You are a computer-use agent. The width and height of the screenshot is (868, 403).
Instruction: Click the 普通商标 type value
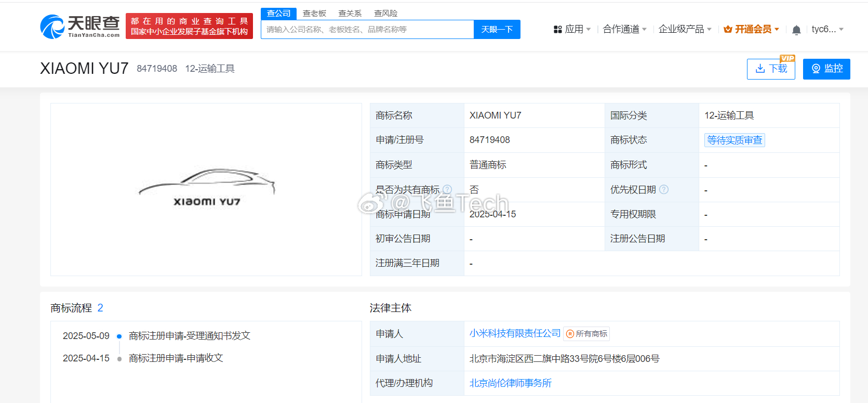coord(488,165)
